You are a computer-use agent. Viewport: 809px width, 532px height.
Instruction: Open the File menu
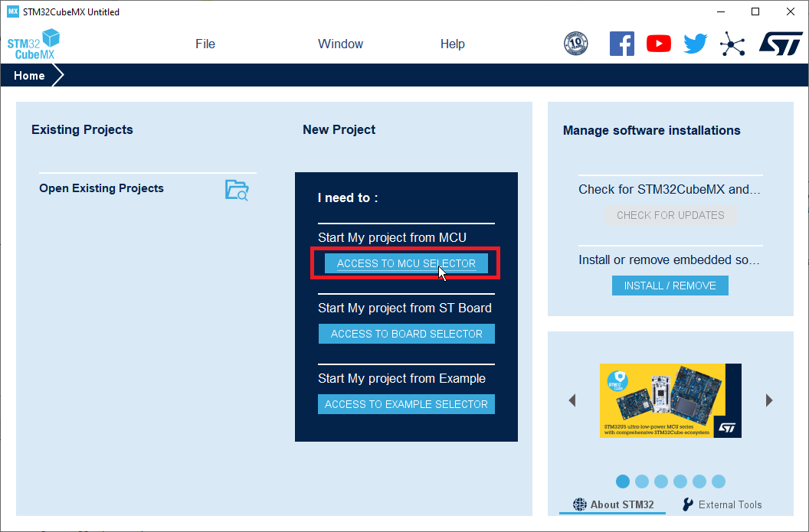205,44
